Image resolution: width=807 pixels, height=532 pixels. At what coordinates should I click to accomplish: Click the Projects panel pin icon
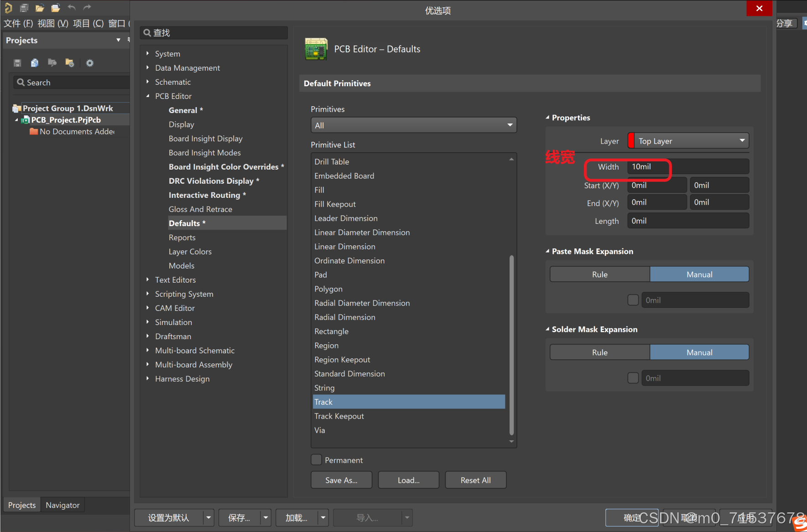[129, 40]
